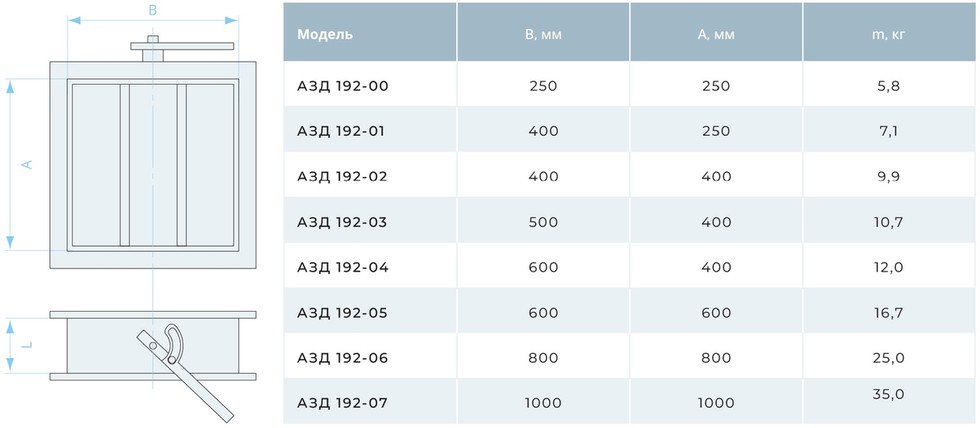Image resolution: width=980 pixels, height=428 pixels.
Task: Select the АЗД 192-04 model name
Action: click(x=342, y=267)
